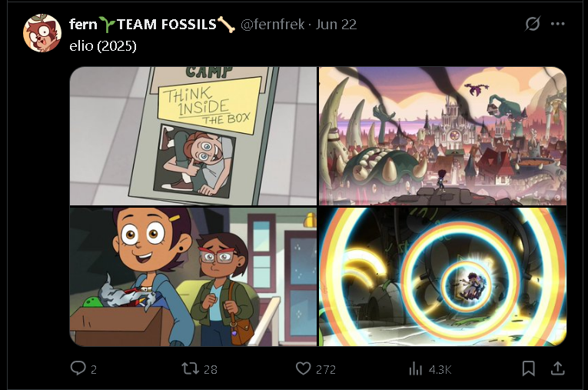
Task: Click the post text elio (2025)
Action: coord(103,46)
